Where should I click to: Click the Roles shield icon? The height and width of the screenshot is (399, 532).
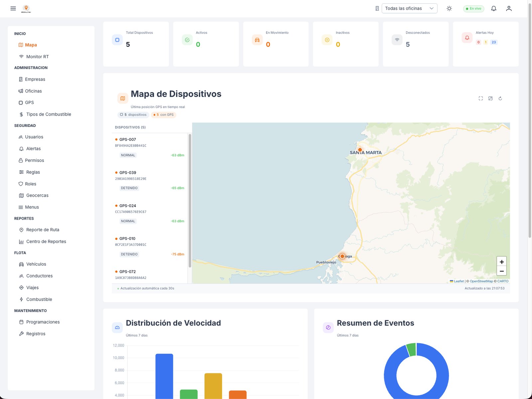(21, 184)
